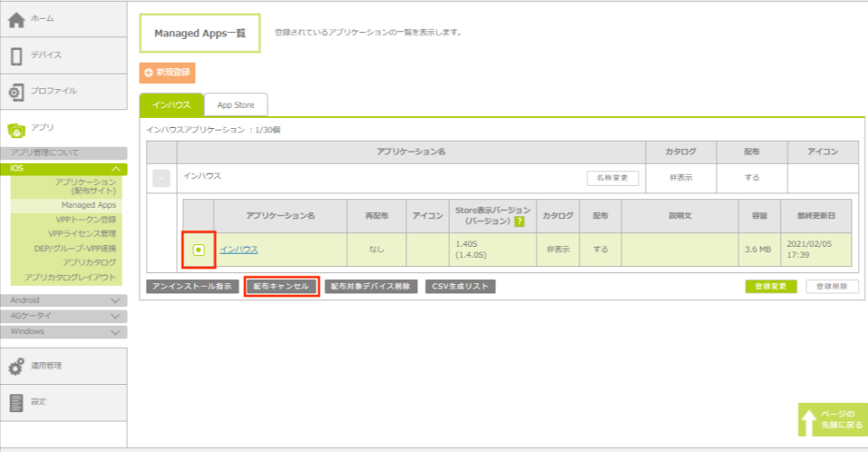The height and width of the screenshot is (452, 868).
Task: Click the Device phone icon
Action: pyautogui.click(x=16, y=56)
